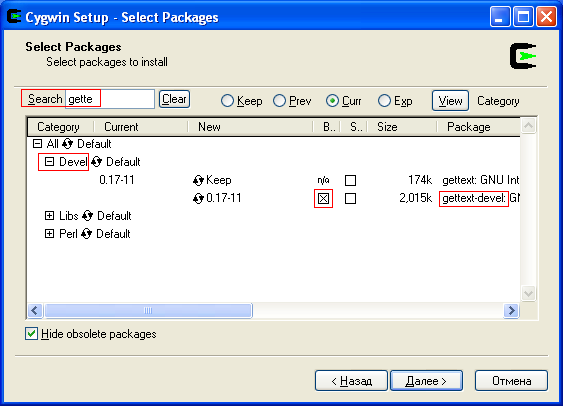
Task: Collapse the Devel category tree node
Action: click(x=49, y=162)
